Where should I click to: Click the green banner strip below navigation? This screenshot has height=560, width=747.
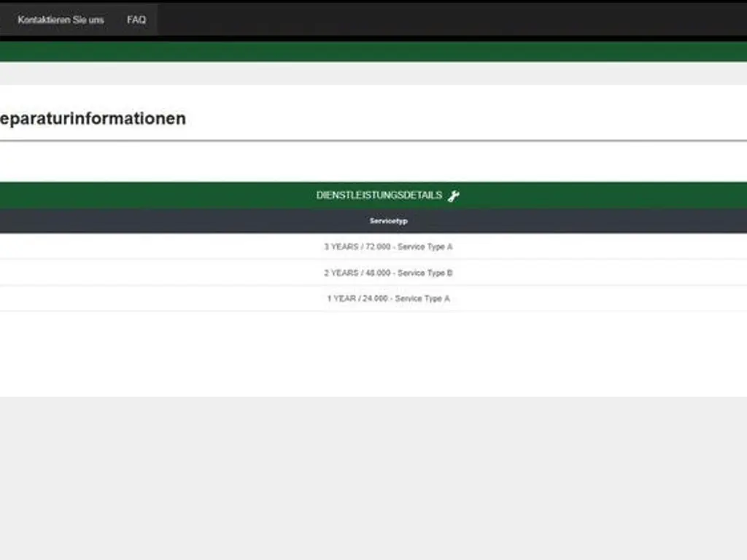373,51
